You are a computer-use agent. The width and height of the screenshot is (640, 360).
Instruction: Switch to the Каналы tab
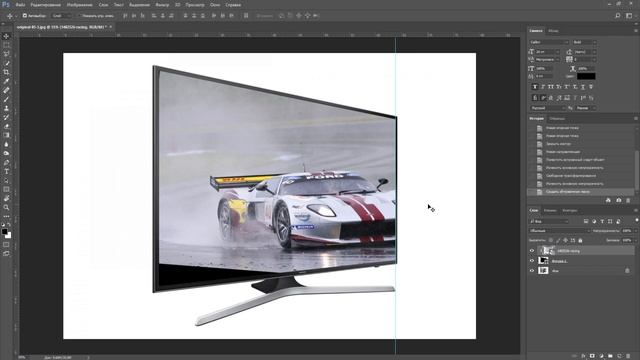[x=550, y=211]
